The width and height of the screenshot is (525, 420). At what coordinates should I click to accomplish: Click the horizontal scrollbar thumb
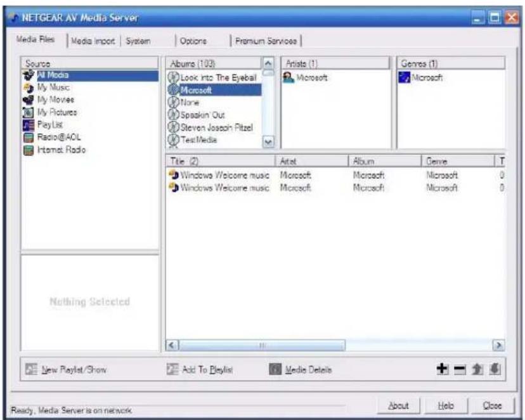(262, 345)
